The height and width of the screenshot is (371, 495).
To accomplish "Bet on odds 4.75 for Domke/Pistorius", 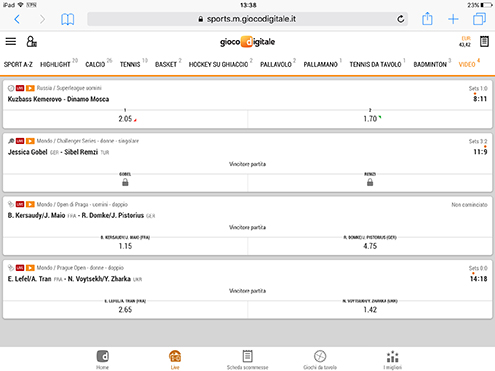I will [x=370, y=246].
